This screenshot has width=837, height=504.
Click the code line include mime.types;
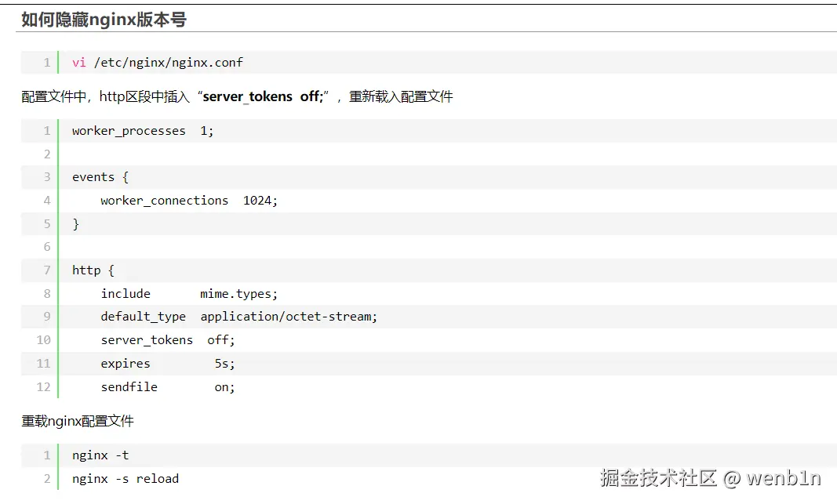[x=189, y=294]
